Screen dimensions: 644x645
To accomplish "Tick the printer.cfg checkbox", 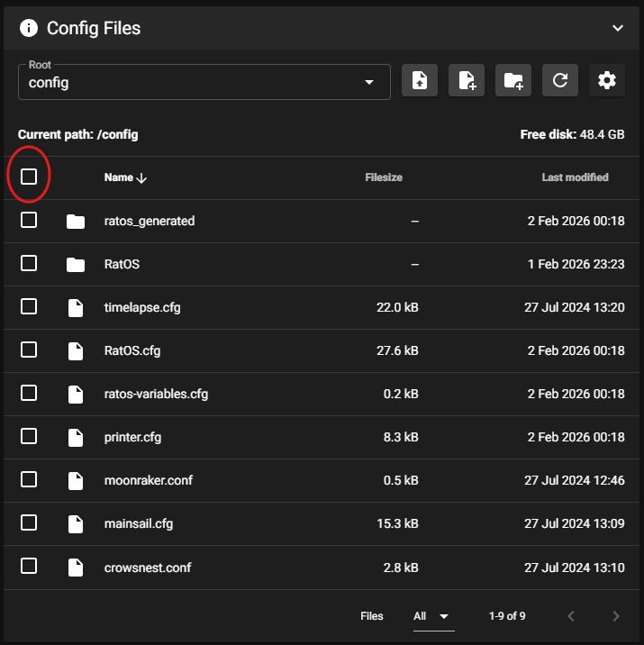I will click(29, 436).
